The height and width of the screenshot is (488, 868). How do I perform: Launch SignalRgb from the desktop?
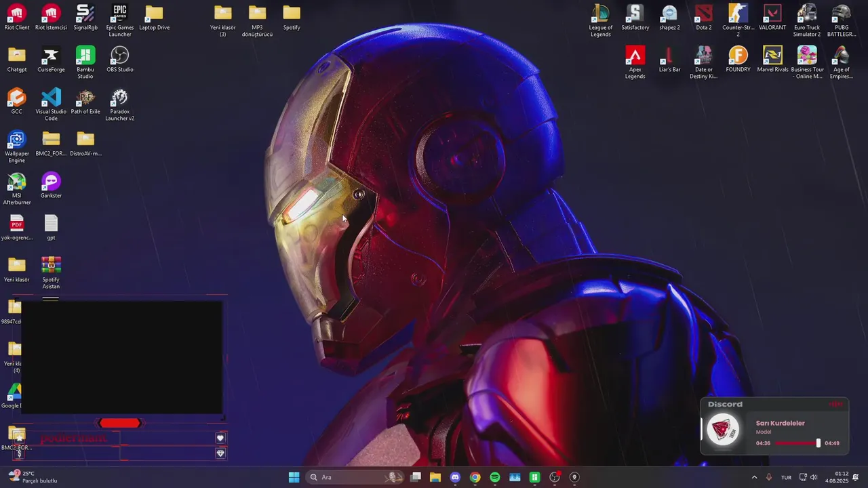[x=85, y=18]
